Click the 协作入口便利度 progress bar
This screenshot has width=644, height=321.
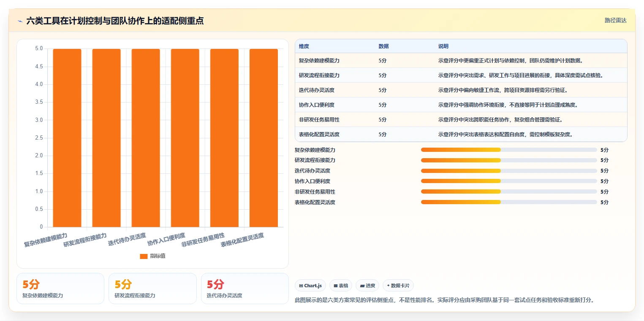tap(509, 181)
